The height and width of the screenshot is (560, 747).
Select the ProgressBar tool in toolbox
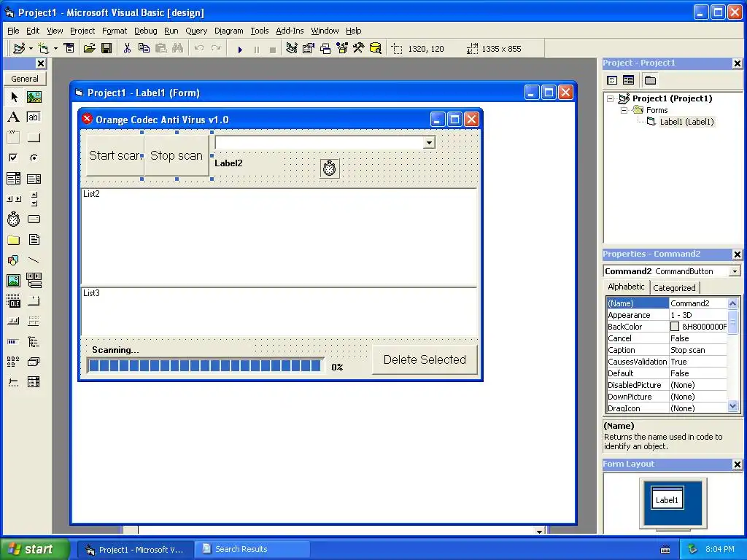[x=14, y=341]
